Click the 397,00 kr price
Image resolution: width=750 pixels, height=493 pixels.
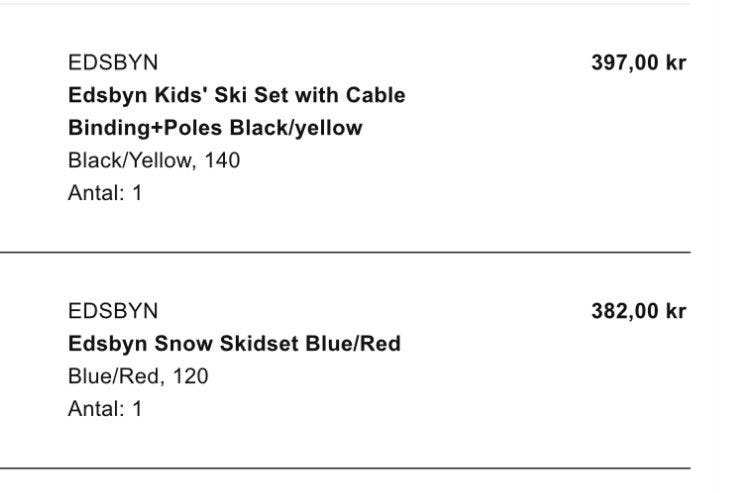point(638,62)
